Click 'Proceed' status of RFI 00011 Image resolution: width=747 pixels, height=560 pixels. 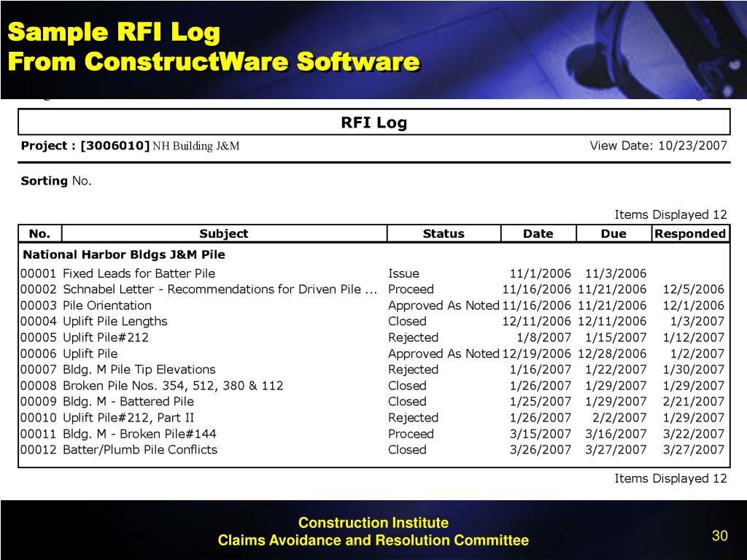pyautogui.click(x=411, y=434)
